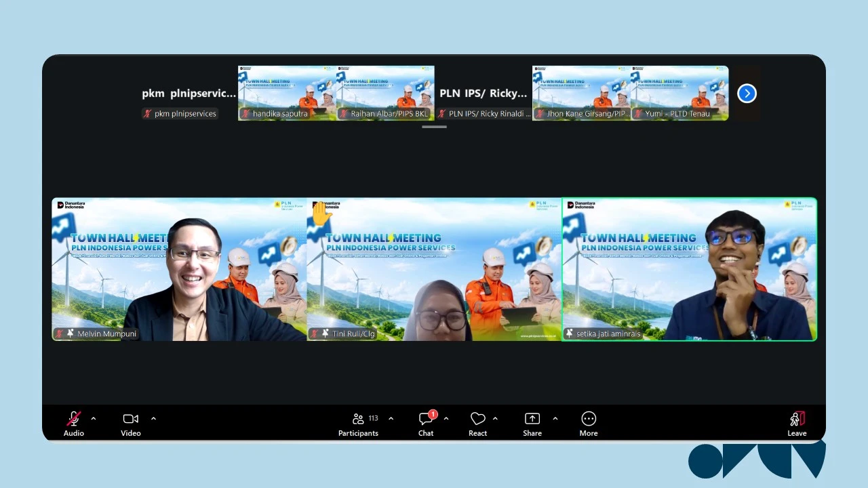Expand share options arrow
The image size is (868, 488).
(555, 419)
